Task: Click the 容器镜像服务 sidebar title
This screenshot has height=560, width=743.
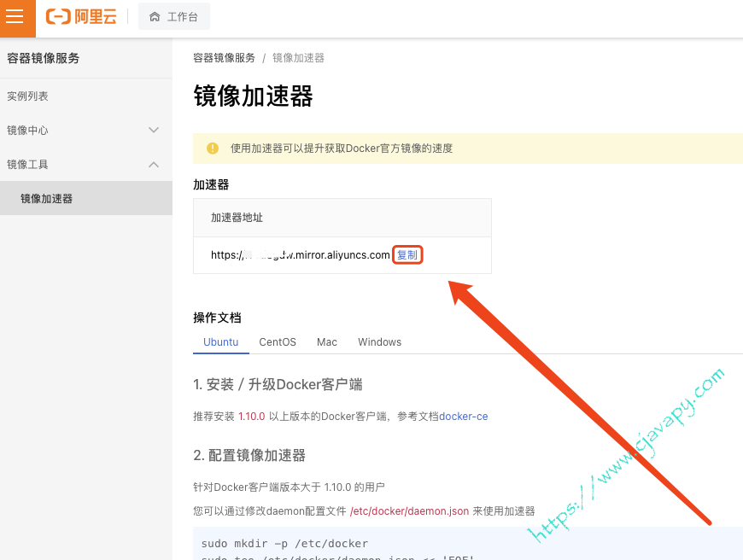Action: [43, 58]
